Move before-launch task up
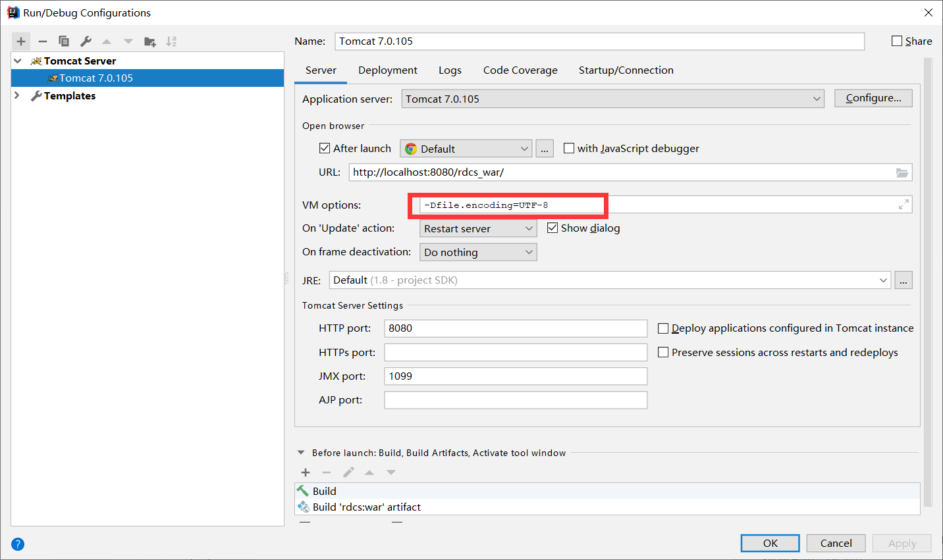 click(369, 472)
